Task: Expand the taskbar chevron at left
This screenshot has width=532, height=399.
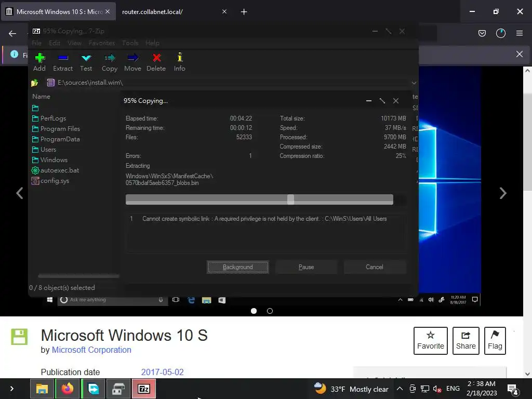Action: coord(12,389)
